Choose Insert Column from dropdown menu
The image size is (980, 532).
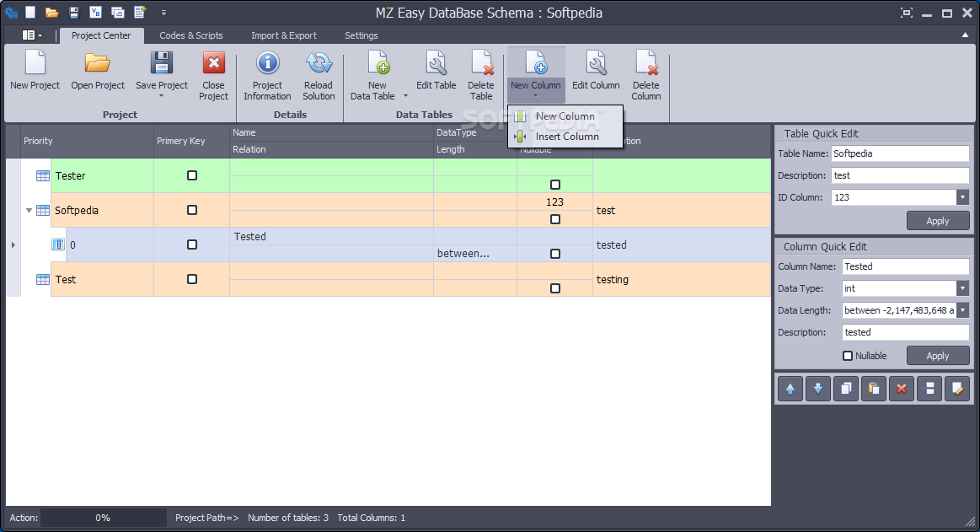(x=565, y=137)
